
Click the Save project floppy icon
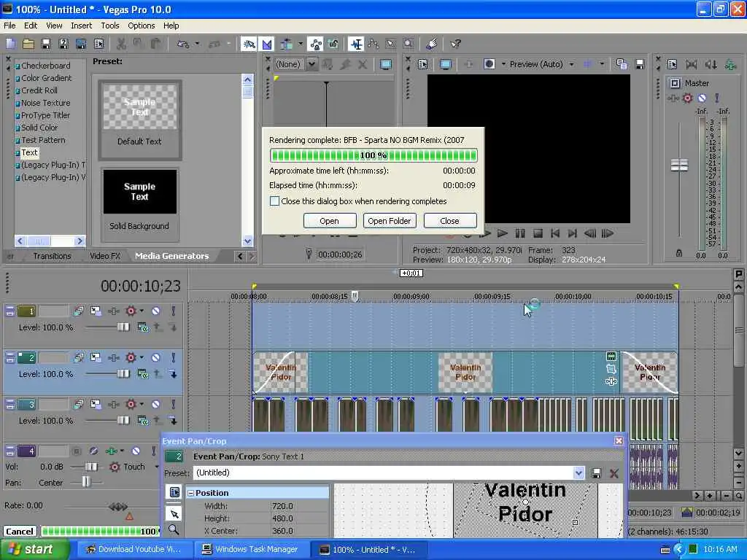pos(46,44)
